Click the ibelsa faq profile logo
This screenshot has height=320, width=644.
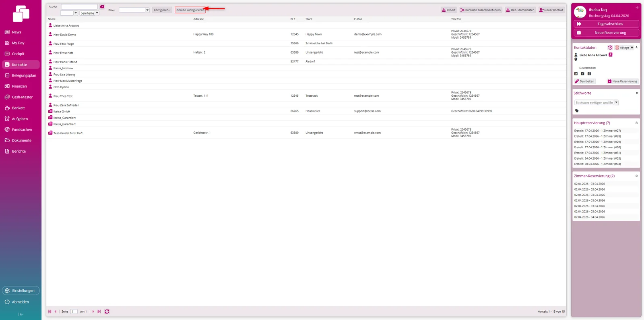[x=580, y=12]
